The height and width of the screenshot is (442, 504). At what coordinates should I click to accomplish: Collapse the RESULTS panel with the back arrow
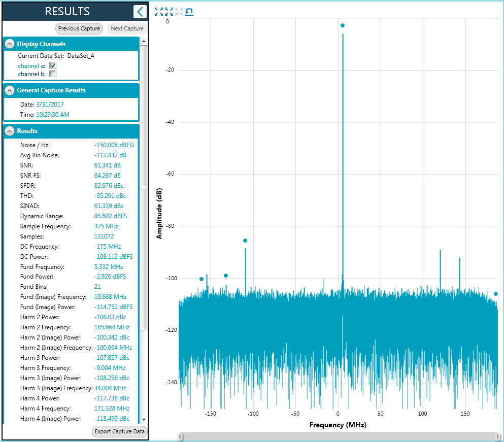click(x=140, y=12)
